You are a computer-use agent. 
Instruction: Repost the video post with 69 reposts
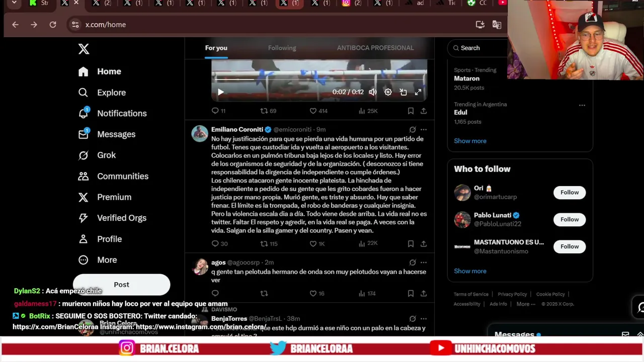click(268, 111)
